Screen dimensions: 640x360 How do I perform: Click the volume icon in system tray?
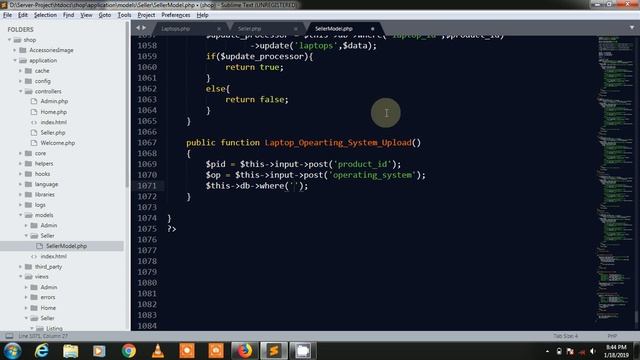[593, 351]
